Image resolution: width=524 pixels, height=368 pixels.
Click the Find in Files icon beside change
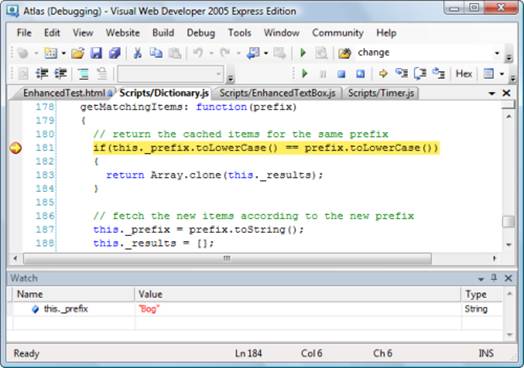(x=345, y=53)
